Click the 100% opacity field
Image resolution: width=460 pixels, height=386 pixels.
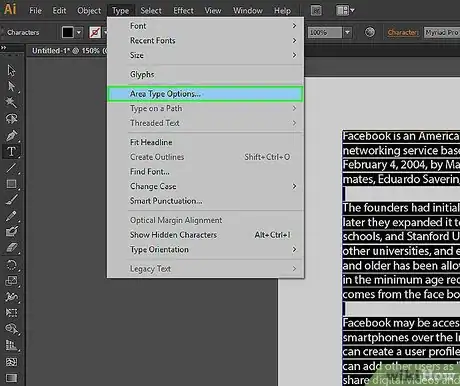325,32
